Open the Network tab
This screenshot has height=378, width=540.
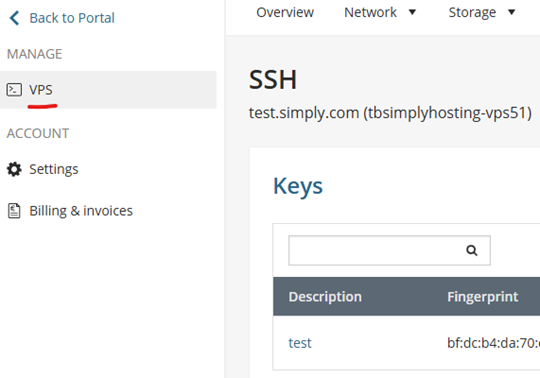click(370, 12)
